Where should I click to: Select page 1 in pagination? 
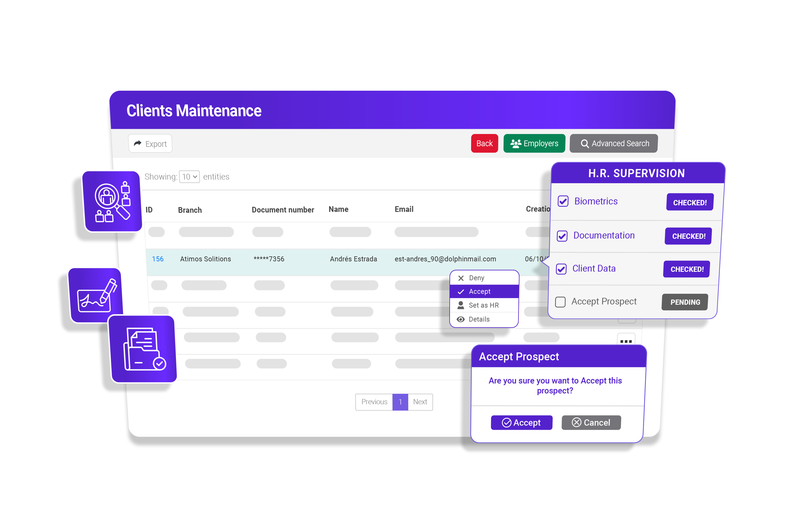coord(400,402)
